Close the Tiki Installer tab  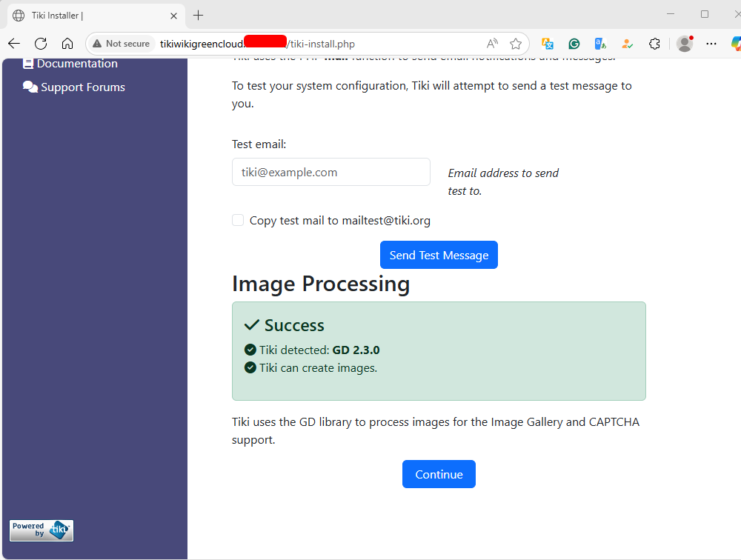pos(173,16)
